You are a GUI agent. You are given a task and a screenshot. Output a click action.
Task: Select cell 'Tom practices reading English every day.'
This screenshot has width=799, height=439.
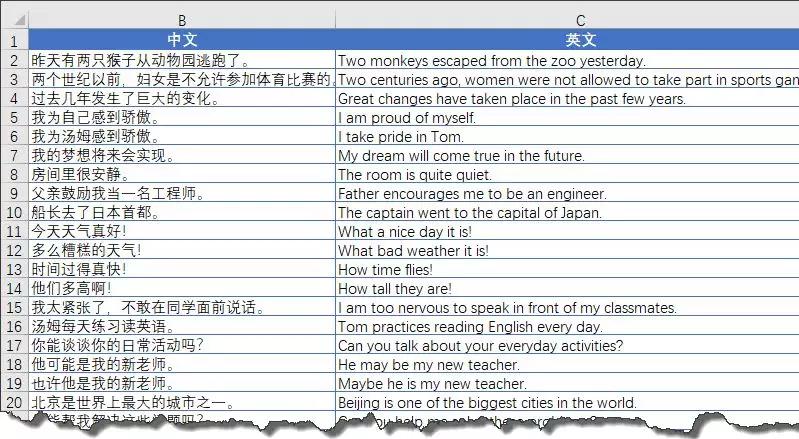coord(567,326)
